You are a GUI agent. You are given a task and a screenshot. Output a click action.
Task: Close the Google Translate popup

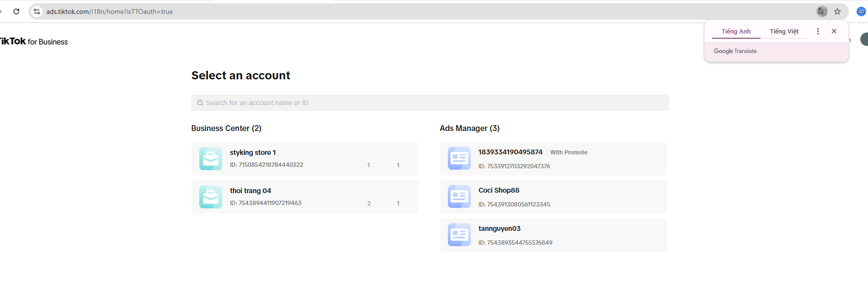click(x=834, y=31)
